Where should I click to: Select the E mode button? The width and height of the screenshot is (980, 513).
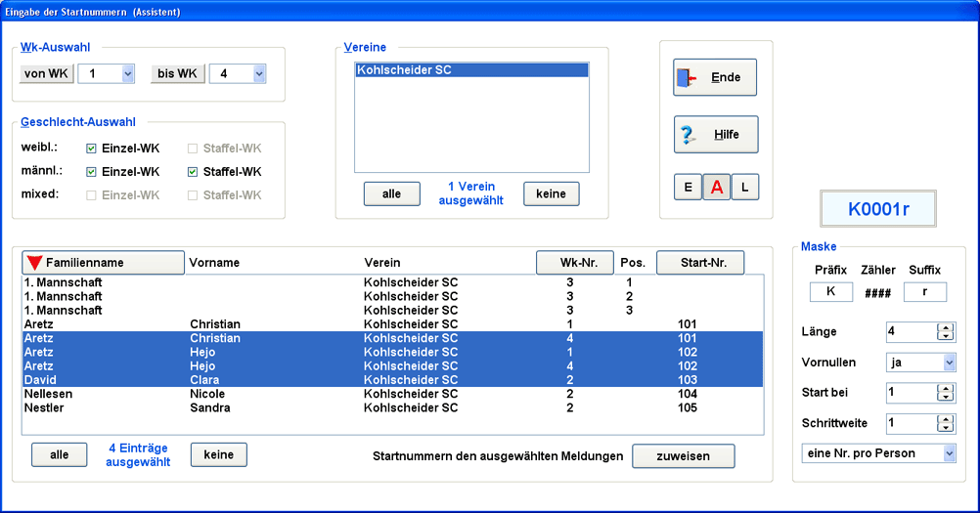688,188
